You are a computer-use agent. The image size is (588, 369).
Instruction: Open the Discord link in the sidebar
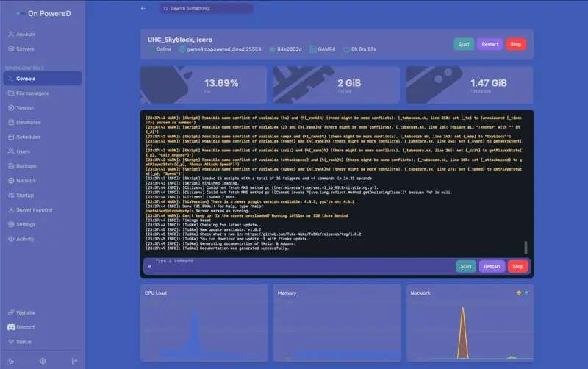[x=26, y=327]
